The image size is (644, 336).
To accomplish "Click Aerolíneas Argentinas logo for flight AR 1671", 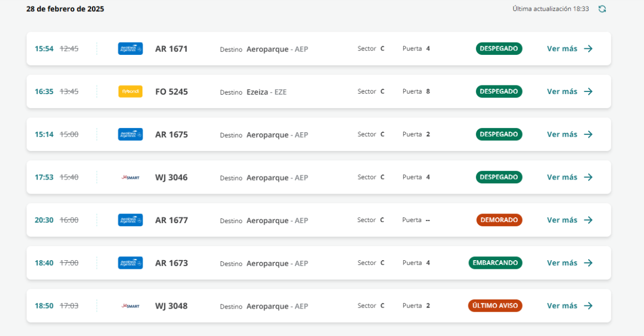I will tap(130, 49).
